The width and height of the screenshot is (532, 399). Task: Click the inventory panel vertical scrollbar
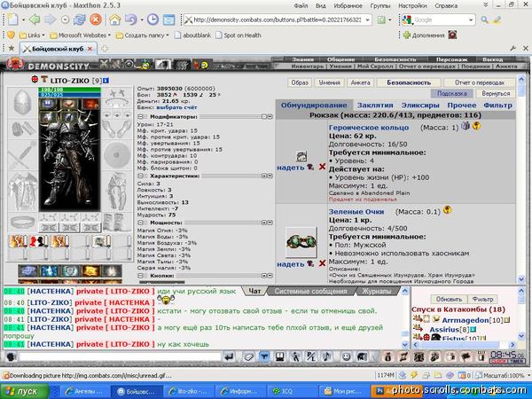pos(521,179)
